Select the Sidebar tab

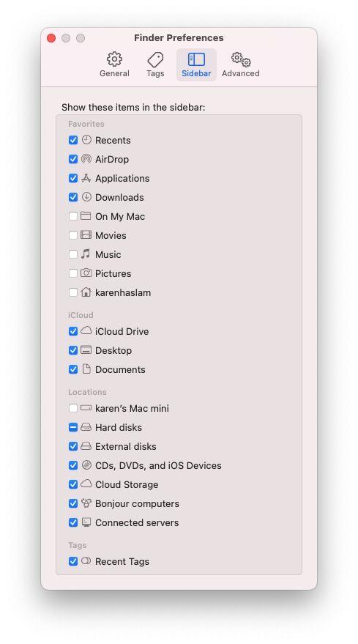point(196,65)
